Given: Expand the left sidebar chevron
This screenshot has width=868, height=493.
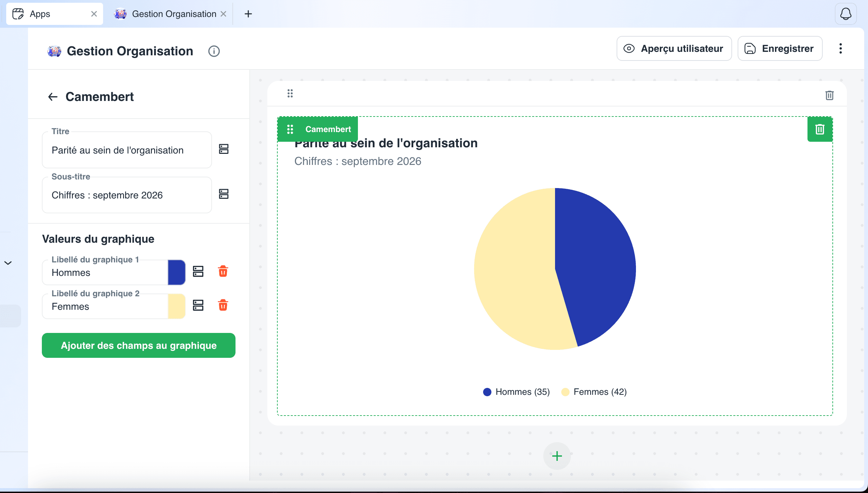Looking at the screenshot, I should coord(8,263).
